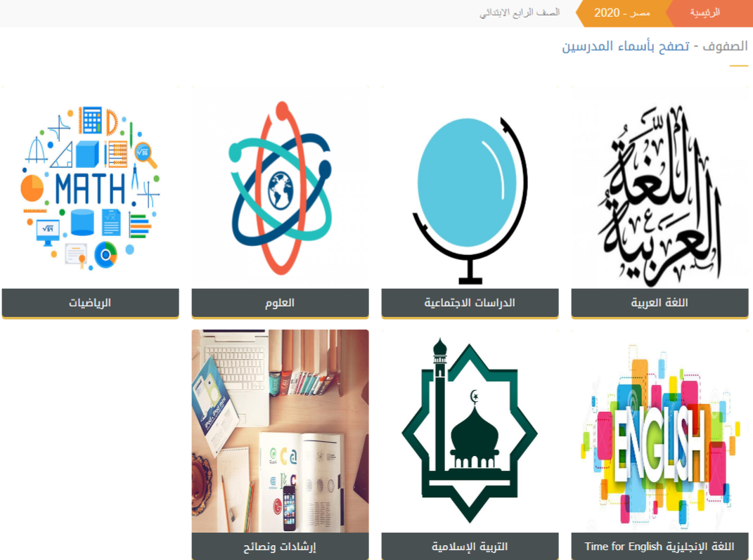The height and width of the screenshot is (560, 753).
Task: Click the التربية الإسلامية button
Action: [x=470, y=546]
